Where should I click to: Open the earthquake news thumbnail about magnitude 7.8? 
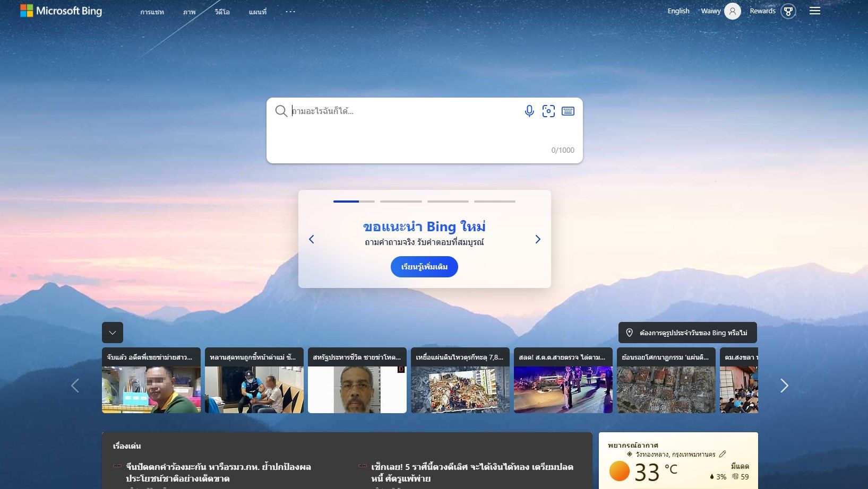[460, 380]
